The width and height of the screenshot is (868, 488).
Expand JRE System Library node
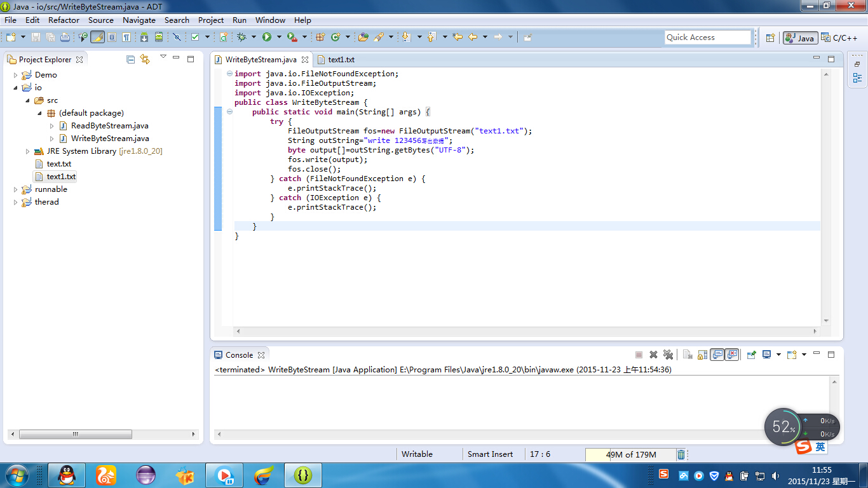[28, 151]
